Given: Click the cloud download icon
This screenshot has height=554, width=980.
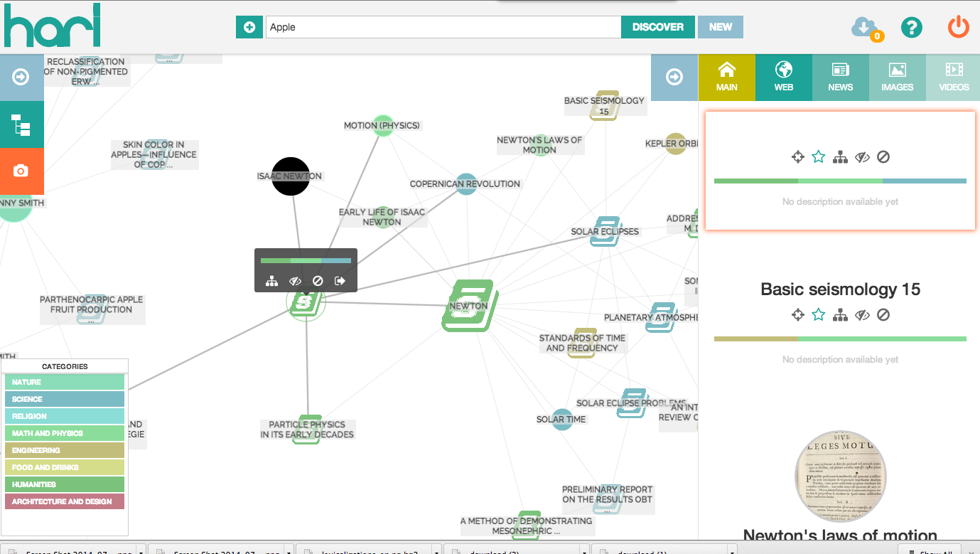Looking at the screenshot, I should [x=864, y=28].
